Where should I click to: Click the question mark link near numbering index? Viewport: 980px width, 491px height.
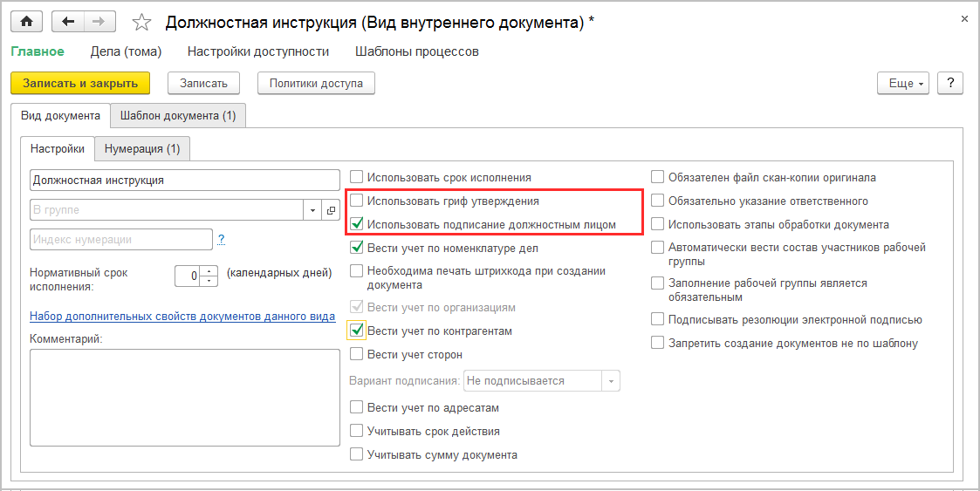(222, 239)
